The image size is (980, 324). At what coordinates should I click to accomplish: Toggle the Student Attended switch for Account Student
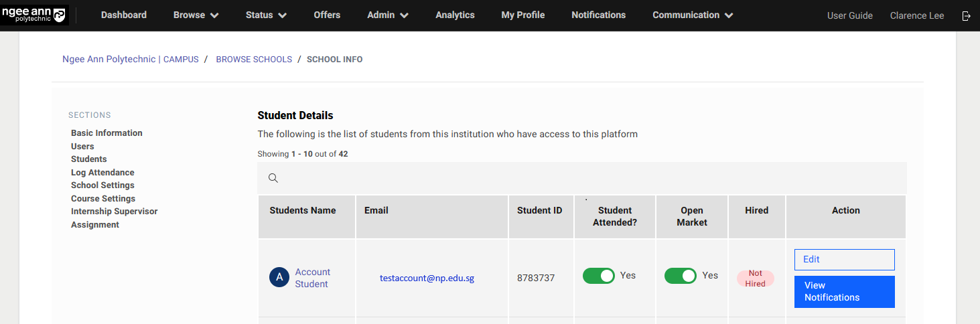coord(599,276)
